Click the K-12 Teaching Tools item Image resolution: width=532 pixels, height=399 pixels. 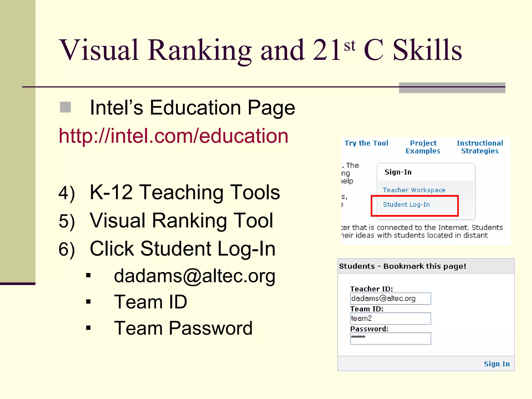pos(185,192)
